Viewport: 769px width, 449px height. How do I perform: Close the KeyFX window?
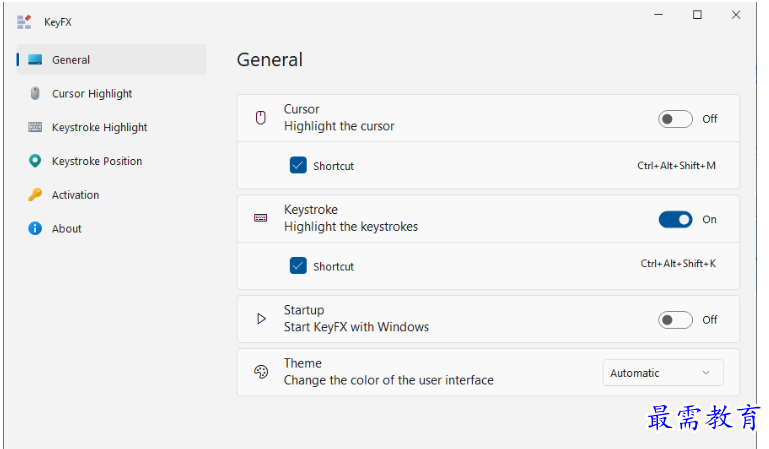[x=736, y=15]
